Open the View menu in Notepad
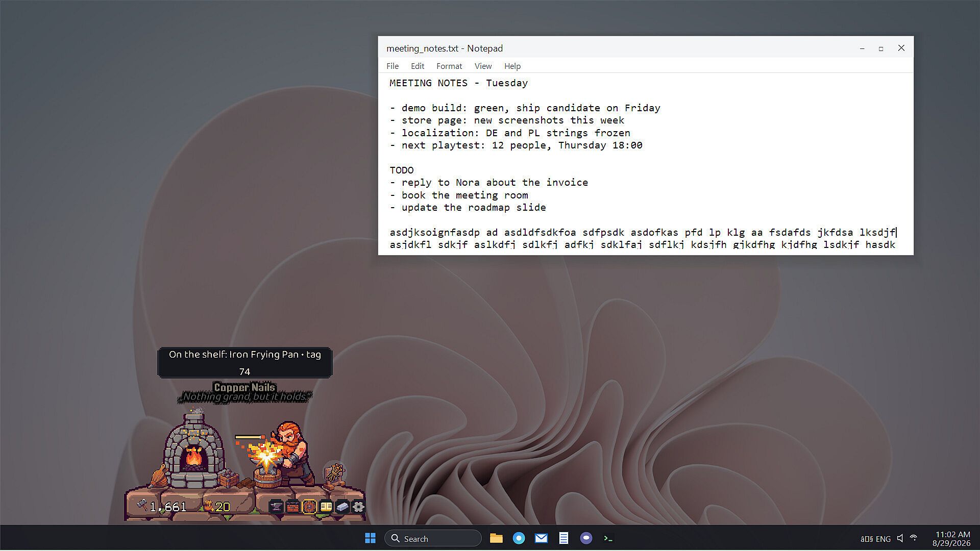980x551 pixels. 483,66
